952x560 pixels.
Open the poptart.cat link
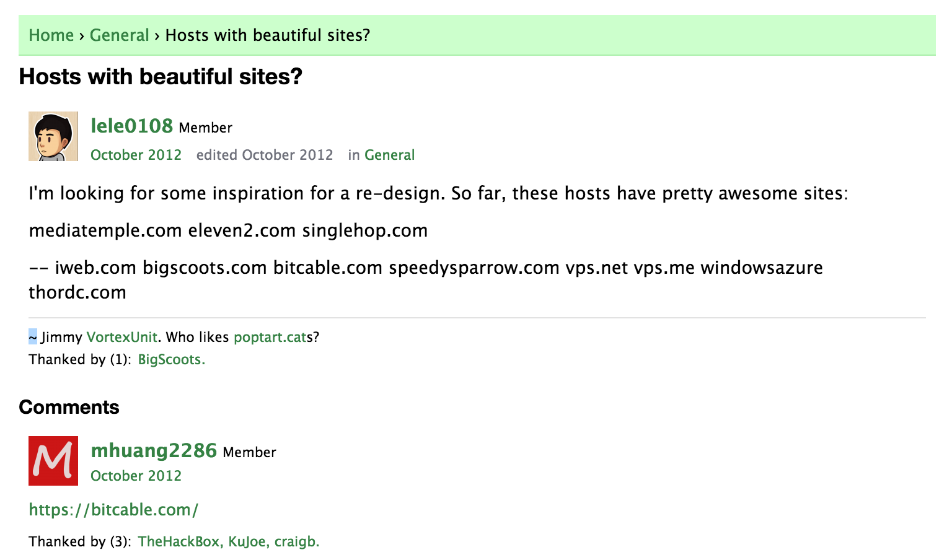tap(270, 337)
